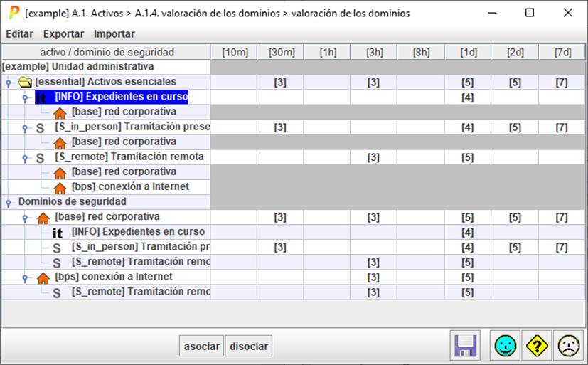Click the save floppy disk icon
The width and height of the screenshot is (588, 365).
pos(466,346)
